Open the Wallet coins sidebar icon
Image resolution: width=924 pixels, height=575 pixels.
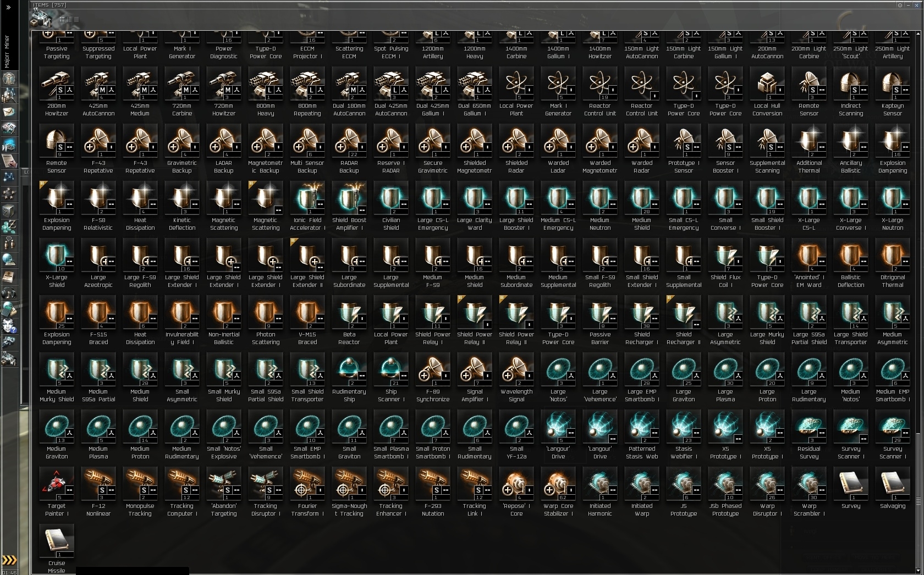pos(9,226)
